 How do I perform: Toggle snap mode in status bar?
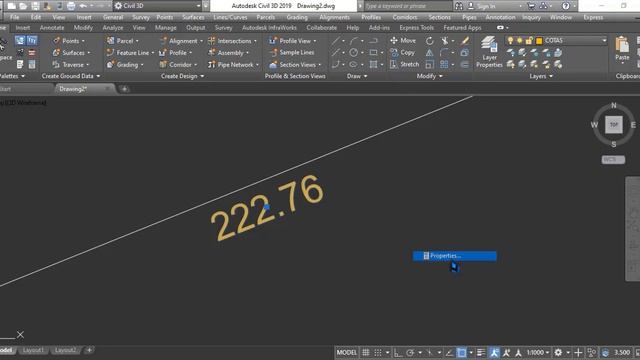pyautogui.click(x=378, y=352)
